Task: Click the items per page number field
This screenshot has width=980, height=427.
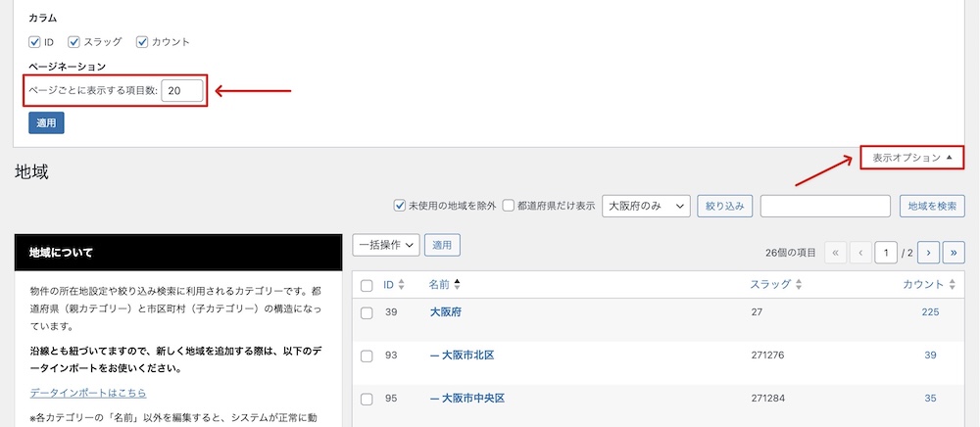Action: (x=182, y=90)
